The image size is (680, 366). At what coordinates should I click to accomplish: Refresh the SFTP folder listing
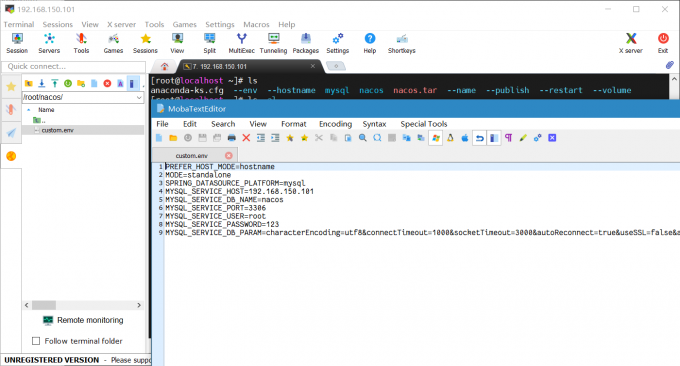(x=68, y=83)
